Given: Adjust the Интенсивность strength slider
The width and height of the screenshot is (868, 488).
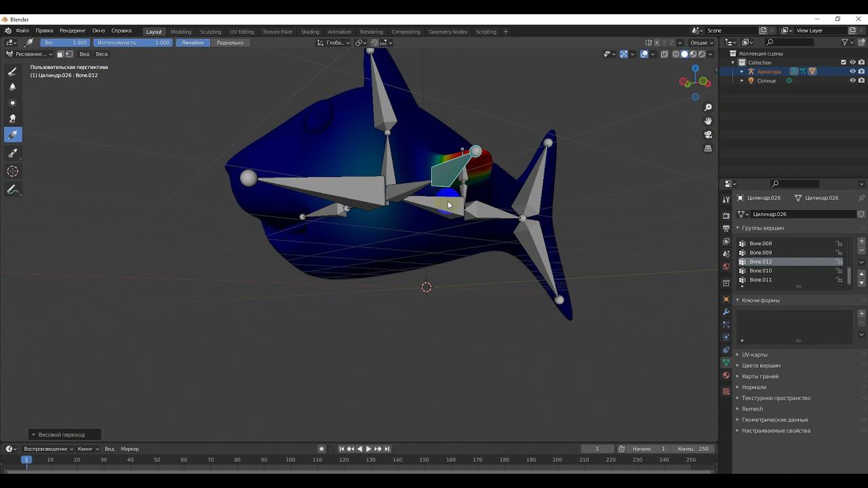Looking at the screenshot, I should coord(133,43).
